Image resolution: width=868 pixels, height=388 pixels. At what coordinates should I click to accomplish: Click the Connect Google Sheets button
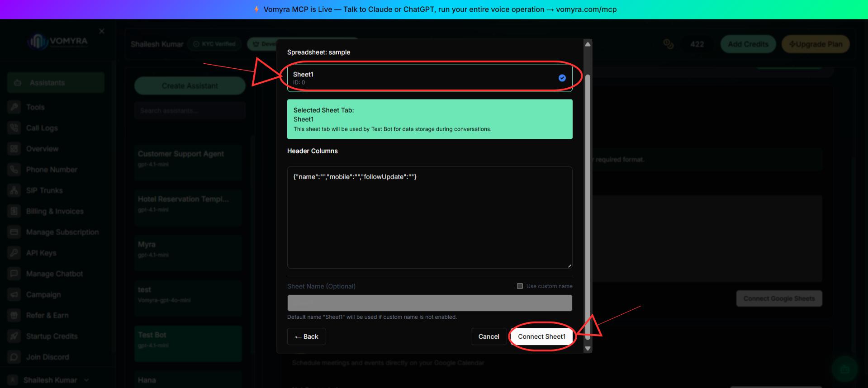tap(779, 298)
